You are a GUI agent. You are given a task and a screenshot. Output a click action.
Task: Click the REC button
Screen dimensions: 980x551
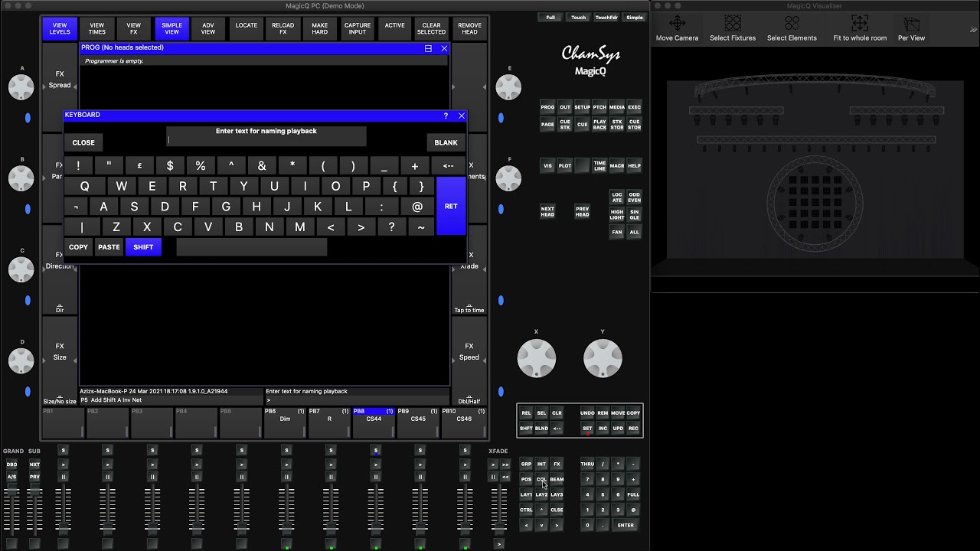[x=633, y=429]
